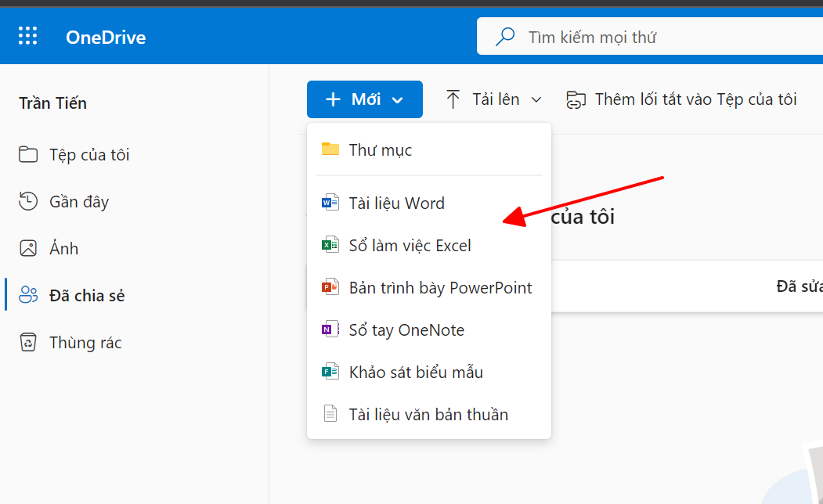
Task: Choose "Sổ làm việc Excel" menu item
Action: [x=429, y=246]
